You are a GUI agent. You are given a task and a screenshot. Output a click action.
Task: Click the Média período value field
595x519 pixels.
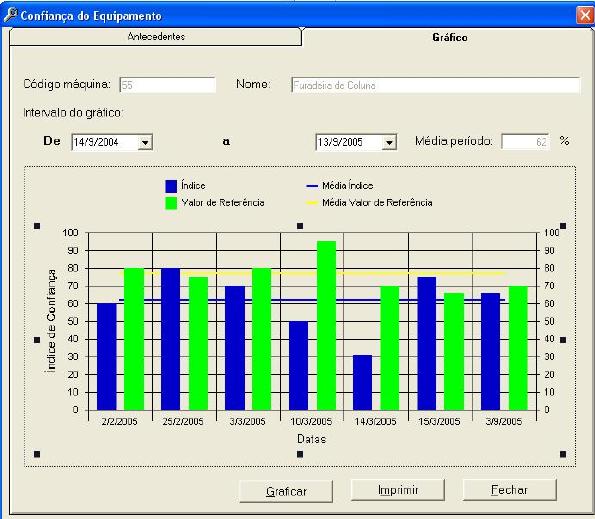[x=525, y=142]
